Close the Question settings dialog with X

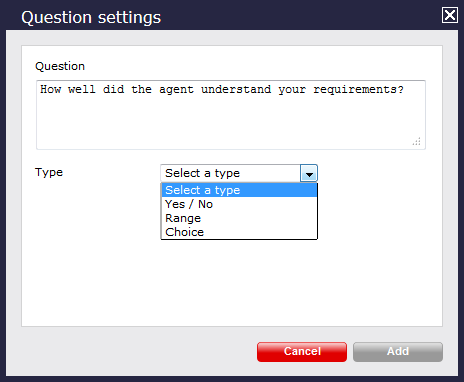[x=450, y=15]
